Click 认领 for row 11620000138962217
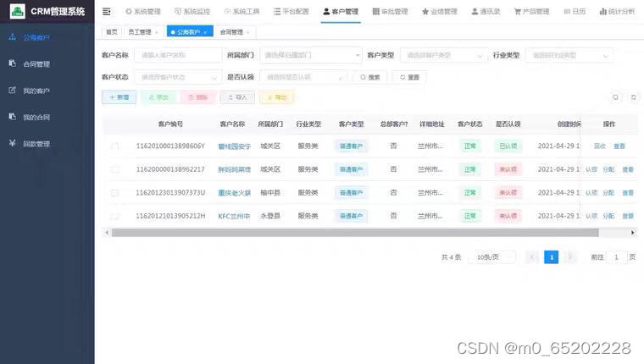The height and width of the screenshot is (364, 644). click(x=591, y=169)
